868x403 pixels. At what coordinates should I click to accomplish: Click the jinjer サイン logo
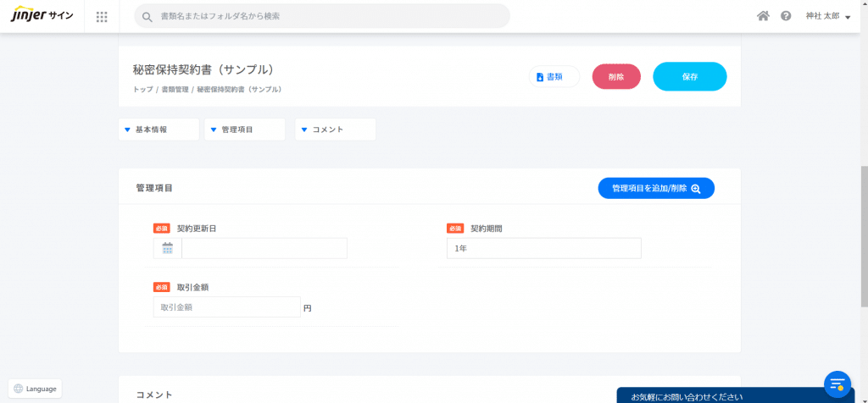(41, 16)
